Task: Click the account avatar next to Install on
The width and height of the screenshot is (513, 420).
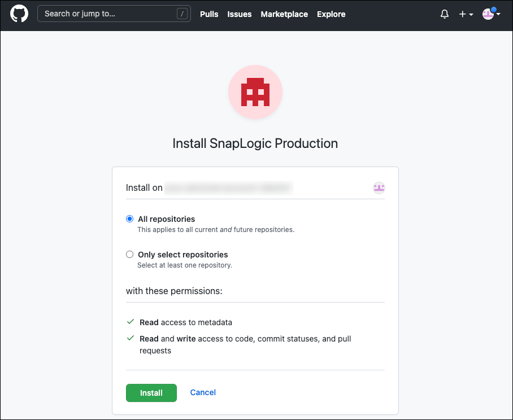Action: [x=379, y=187]
